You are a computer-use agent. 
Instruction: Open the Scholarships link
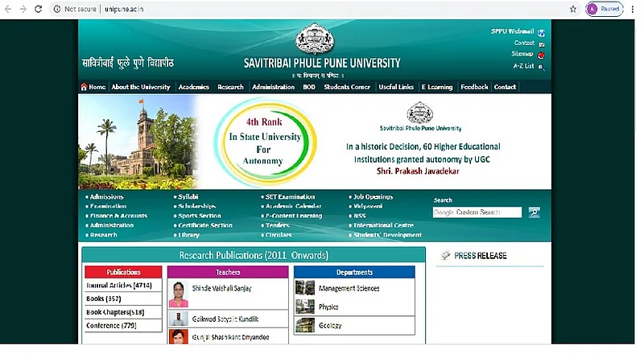tap(196, 207)
